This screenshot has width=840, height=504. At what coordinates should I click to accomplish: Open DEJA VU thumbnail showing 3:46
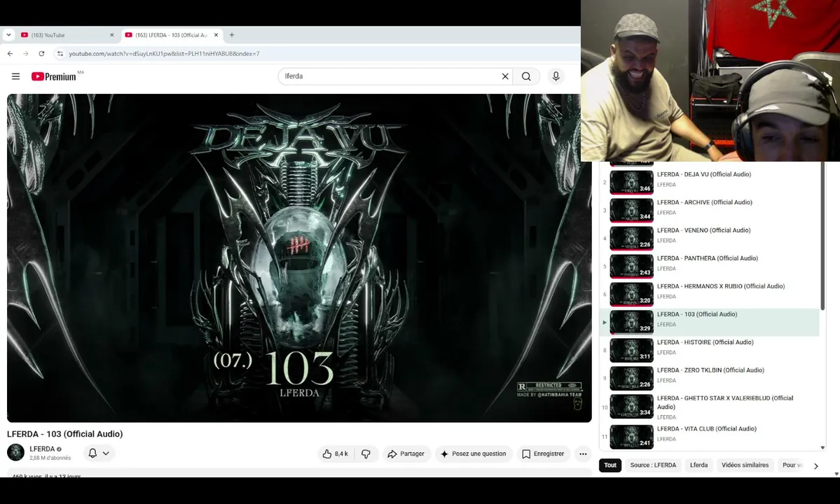tap(632, 182)
